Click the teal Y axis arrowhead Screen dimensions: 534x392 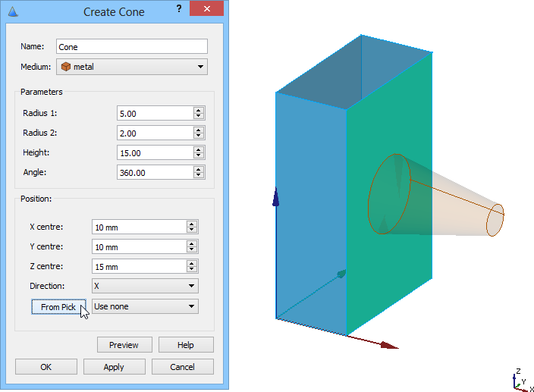(341, 274)
